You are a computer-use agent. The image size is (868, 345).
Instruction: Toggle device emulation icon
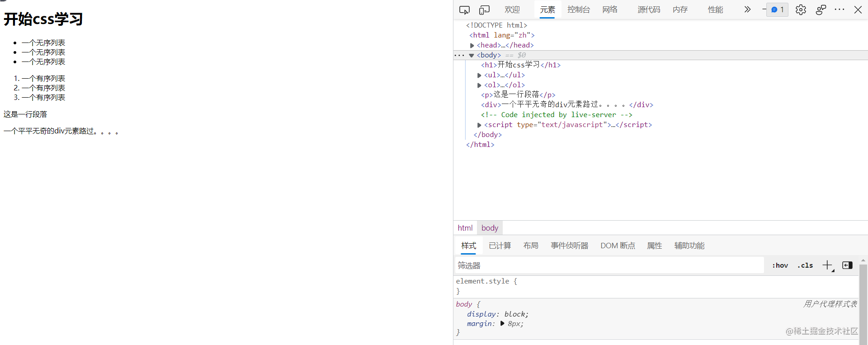point(484,9)
